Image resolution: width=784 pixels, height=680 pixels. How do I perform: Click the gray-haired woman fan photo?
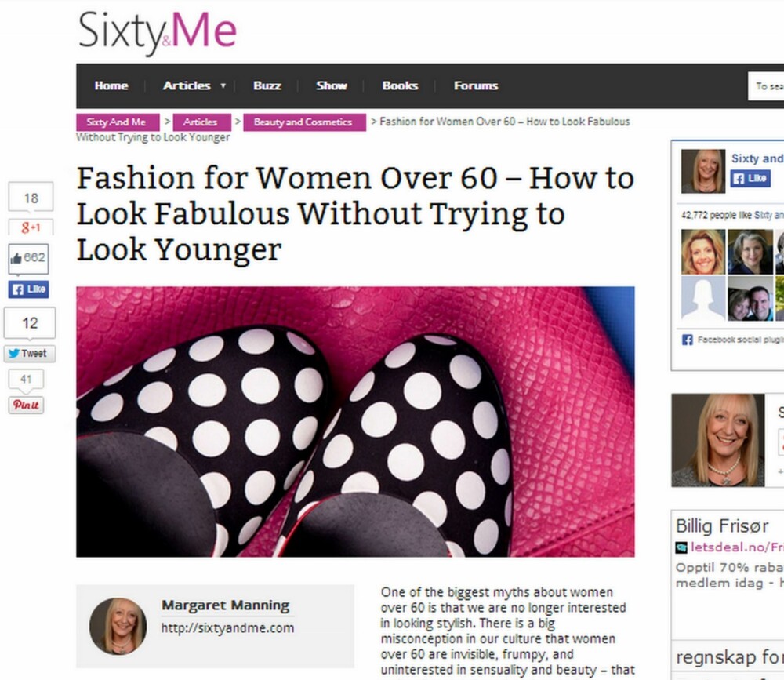click(750, 252)
